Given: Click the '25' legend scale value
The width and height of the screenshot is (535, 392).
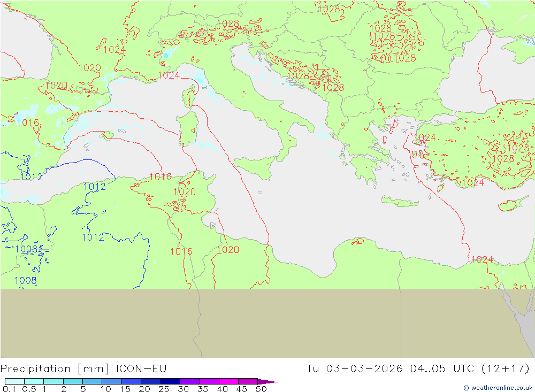Looking at the screenshot, I should pos(164,389).
